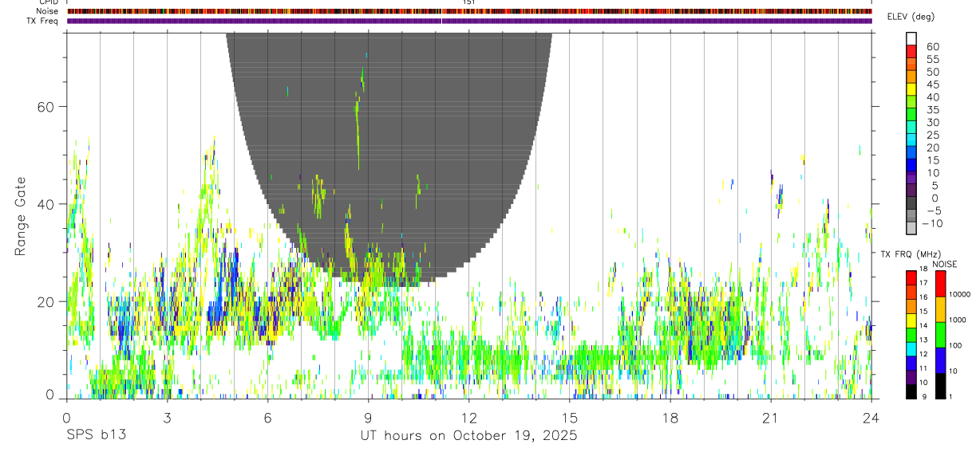980x452 pixels.
Task: Click the white top segment of ELEV colorbar
Action: [x=911, y=38]
